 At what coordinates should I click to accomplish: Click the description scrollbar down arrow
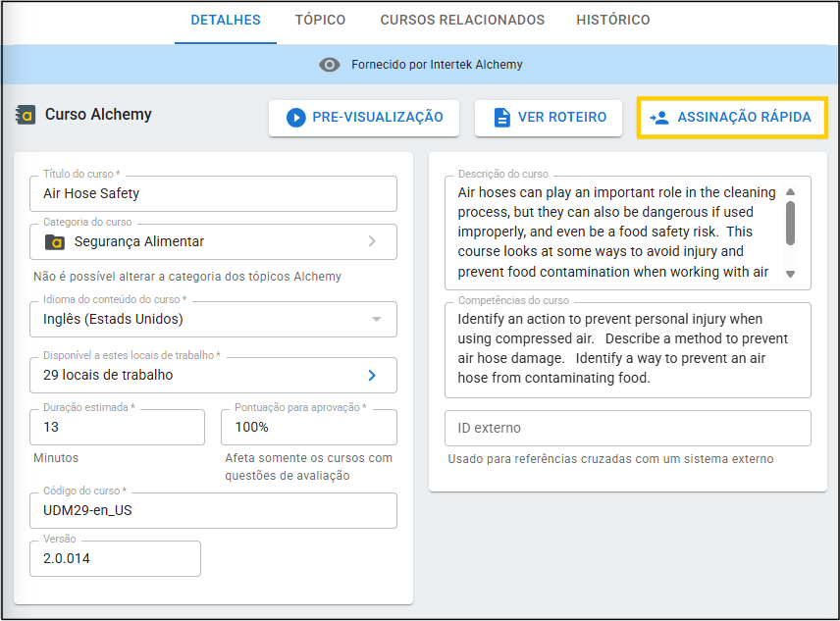point(790,274)
